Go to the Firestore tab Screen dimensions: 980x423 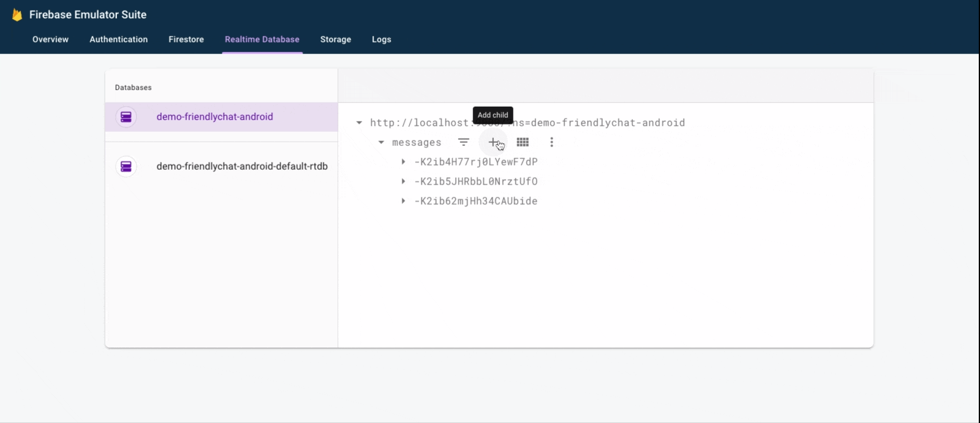186,39
